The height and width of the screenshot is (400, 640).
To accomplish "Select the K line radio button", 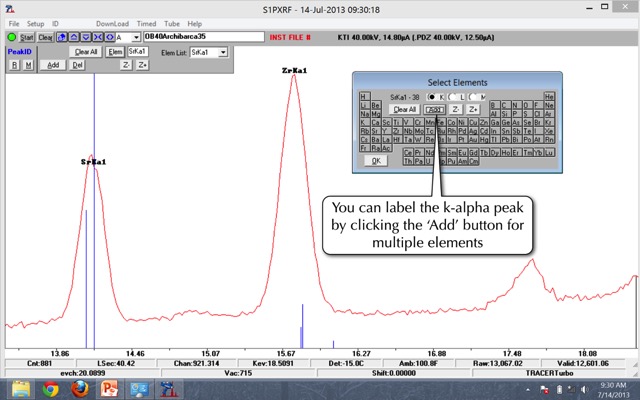I will pyautogui.click(x=431, y=96).
